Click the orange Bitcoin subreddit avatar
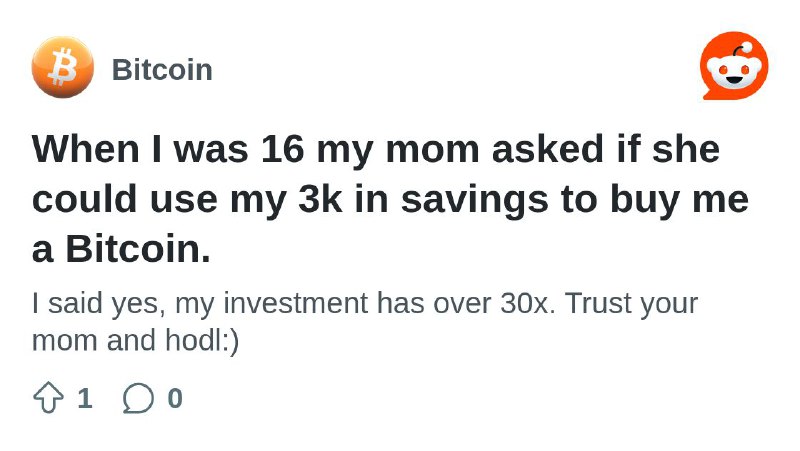 point(63,67)
